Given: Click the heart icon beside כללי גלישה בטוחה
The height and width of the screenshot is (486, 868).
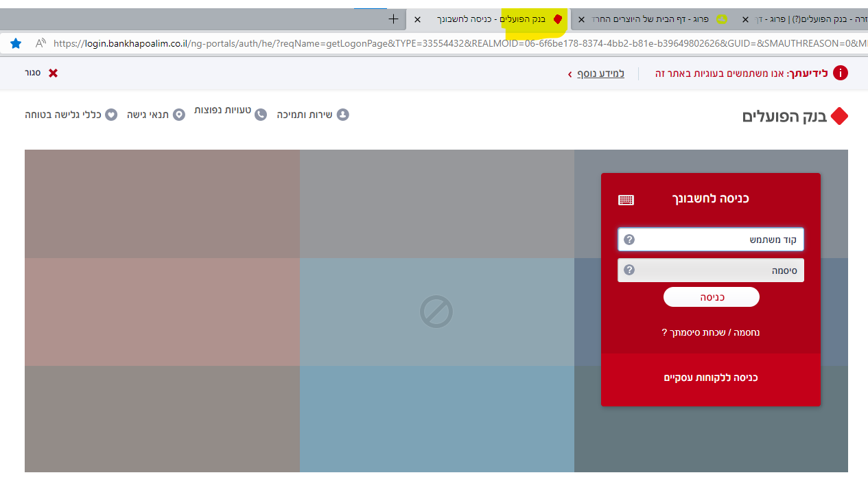Looking at the screenshot, I should click(111, 115).
